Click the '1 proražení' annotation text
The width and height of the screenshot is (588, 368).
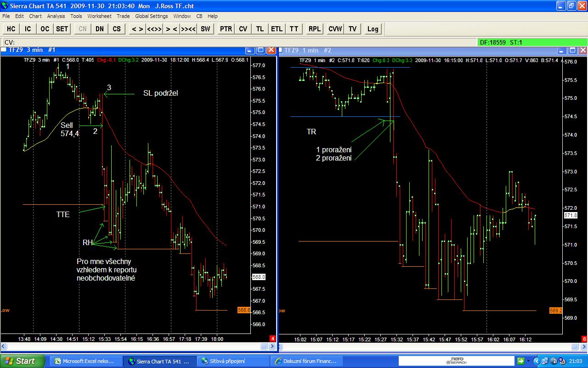click(334, 150)
